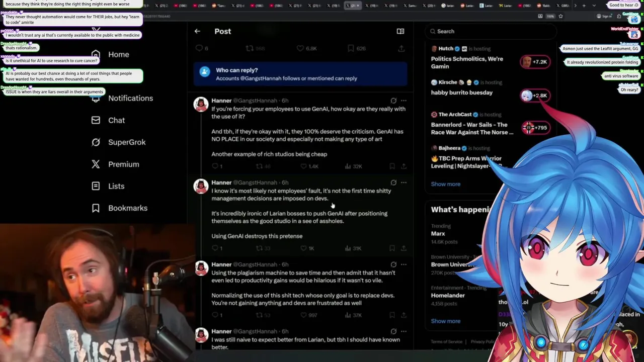Click the Search input field
The height and width of the screenshot is (362, 644).
[x=491, y=31]
